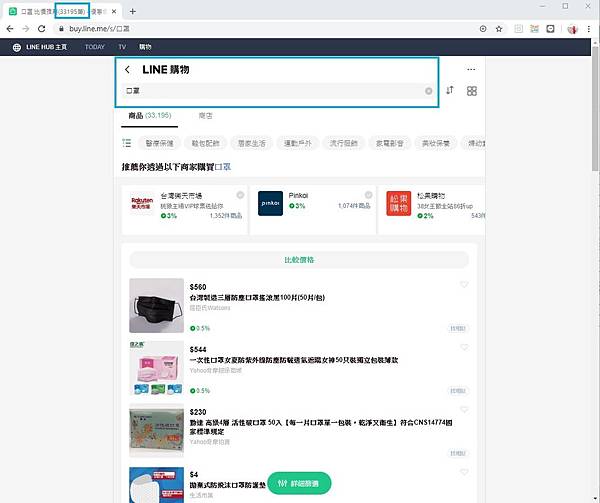Screen dimensions: 600x503
Task: Open the browser profile avatar
Action: [x=572, y=29]
